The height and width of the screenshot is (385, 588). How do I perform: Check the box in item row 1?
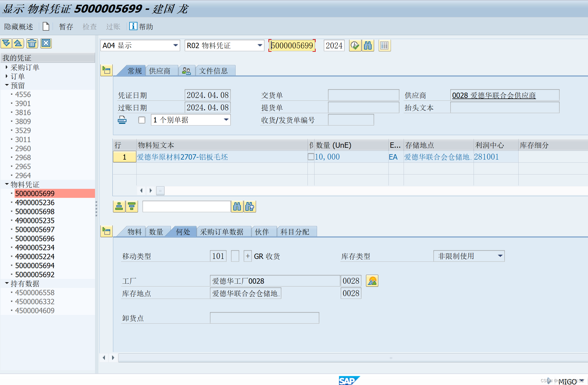point(311,157)
